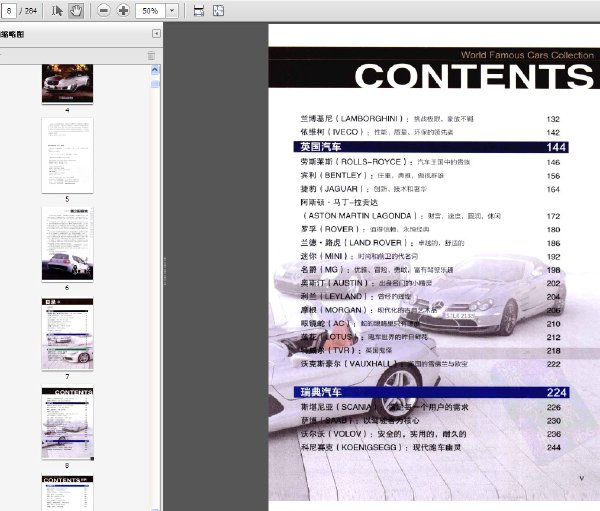Click the LEYLAND contents entry
Screen dimensions: 600x511
coord(356,297)
